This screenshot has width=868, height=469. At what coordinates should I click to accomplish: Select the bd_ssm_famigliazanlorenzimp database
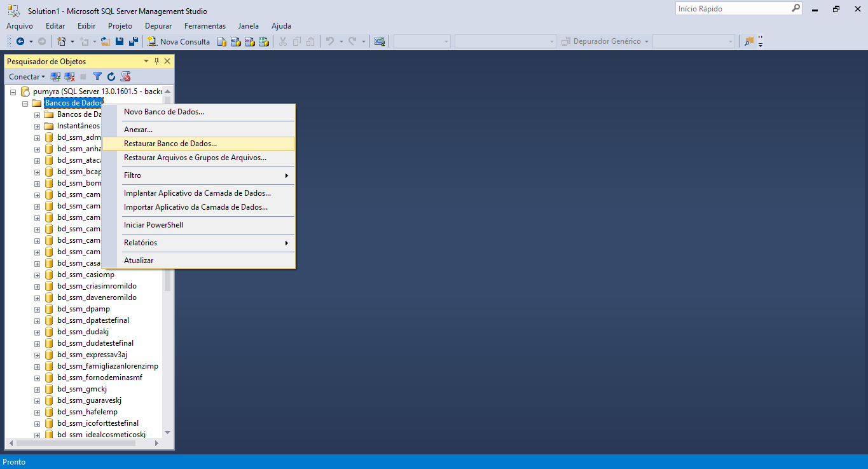tap(107, 366)
